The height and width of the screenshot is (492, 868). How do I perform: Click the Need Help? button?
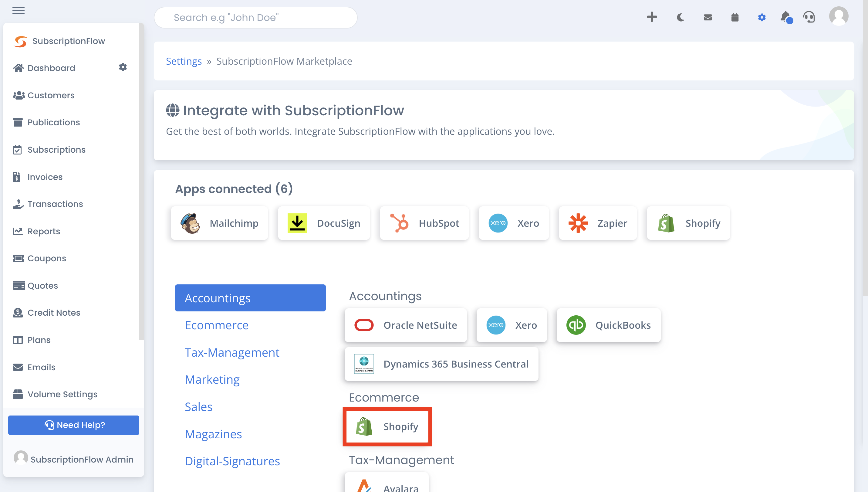(74, 425)
